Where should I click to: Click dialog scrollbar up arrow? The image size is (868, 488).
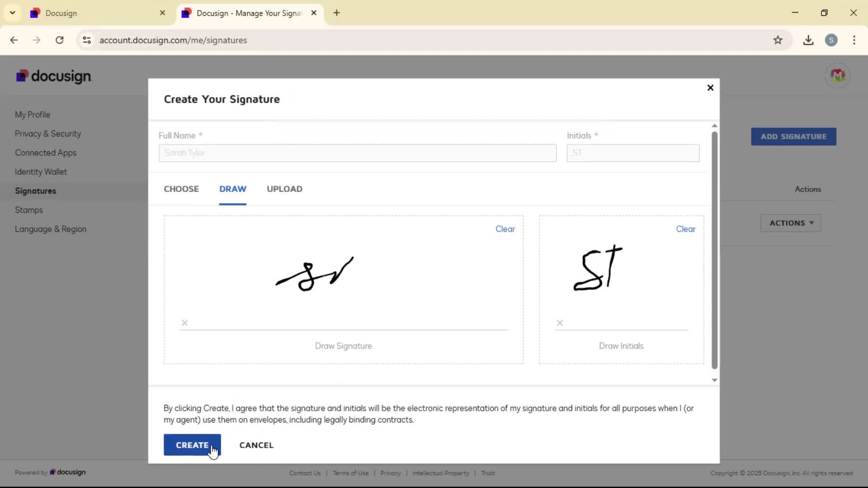tap(714, 126)
